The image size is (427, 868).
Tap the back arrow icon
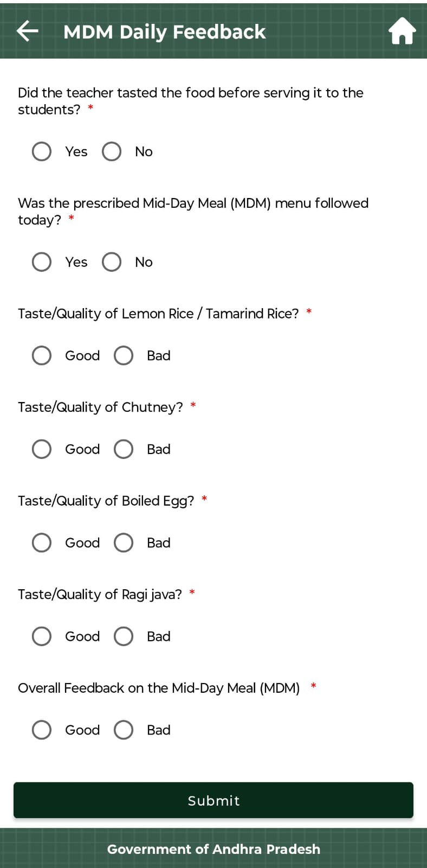coord(27,31)
